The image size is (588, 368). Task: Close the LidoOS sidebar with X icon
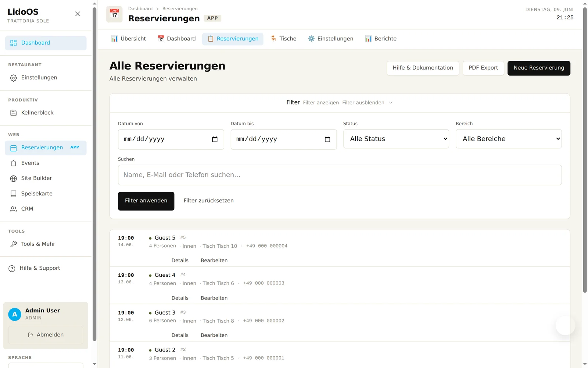click(78, 14)
